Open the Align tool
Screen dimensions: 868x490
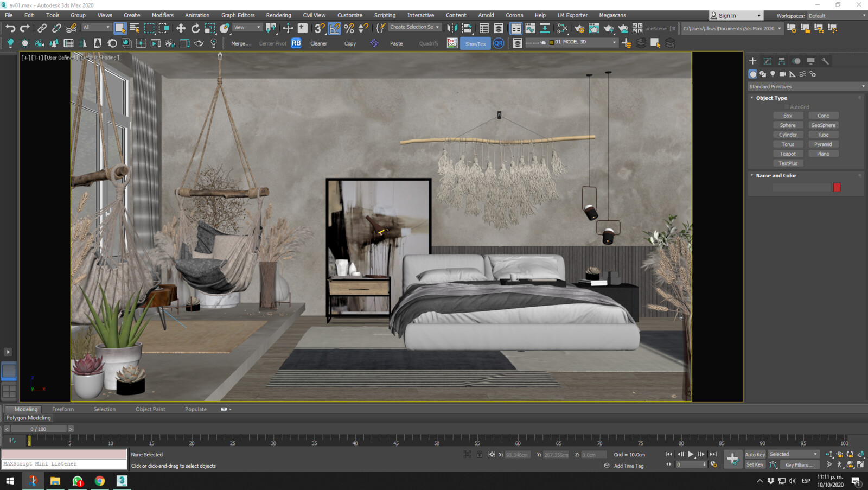pos(467,28)
